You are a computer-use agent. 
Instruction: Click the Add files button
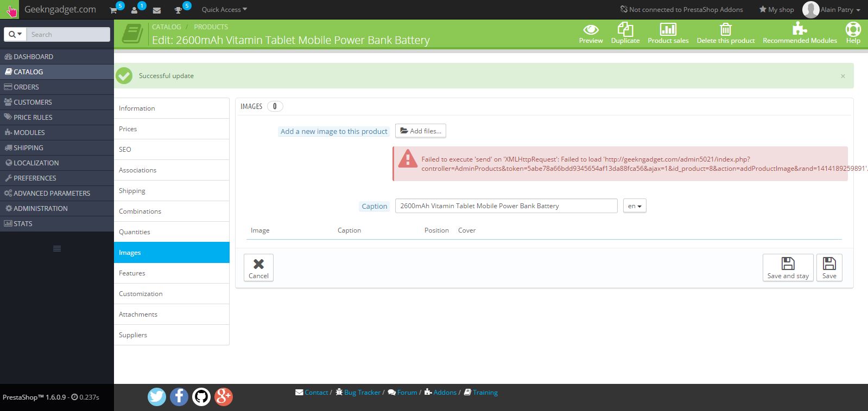tap(421, 131)
